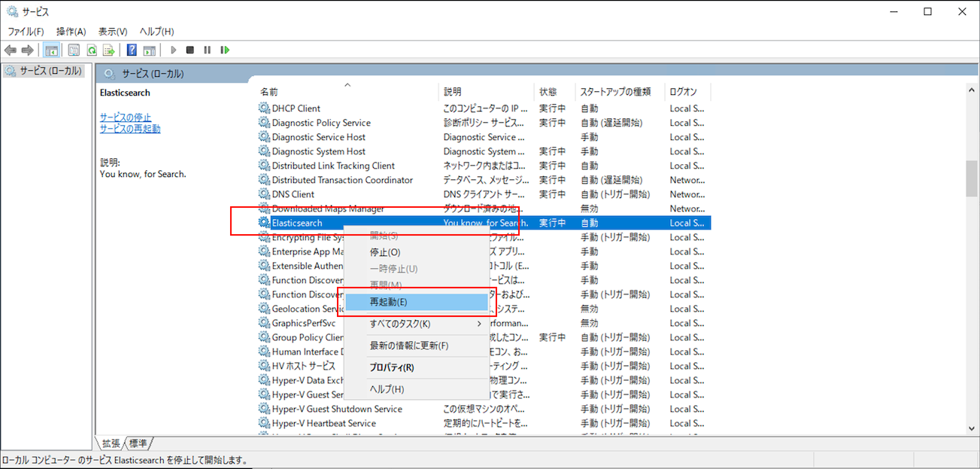Click the 名前 column sort arrow
The width and height of the screenshot is (980, 469).
coord(347,85)
